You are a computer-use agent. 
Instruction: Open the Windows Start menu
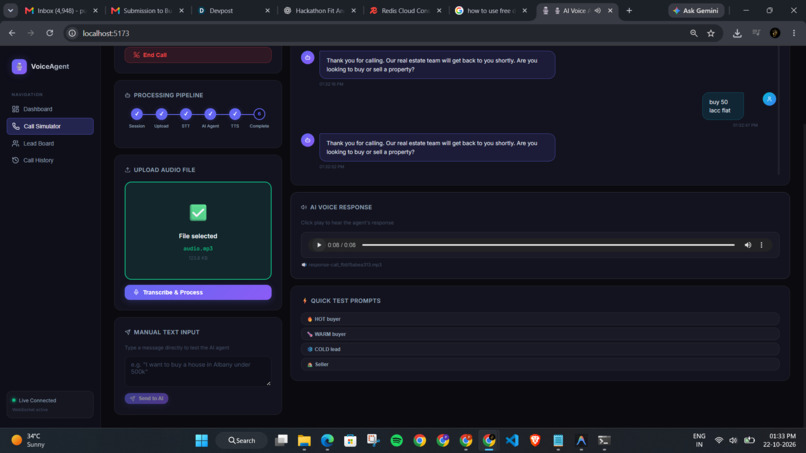click(202, 441)
